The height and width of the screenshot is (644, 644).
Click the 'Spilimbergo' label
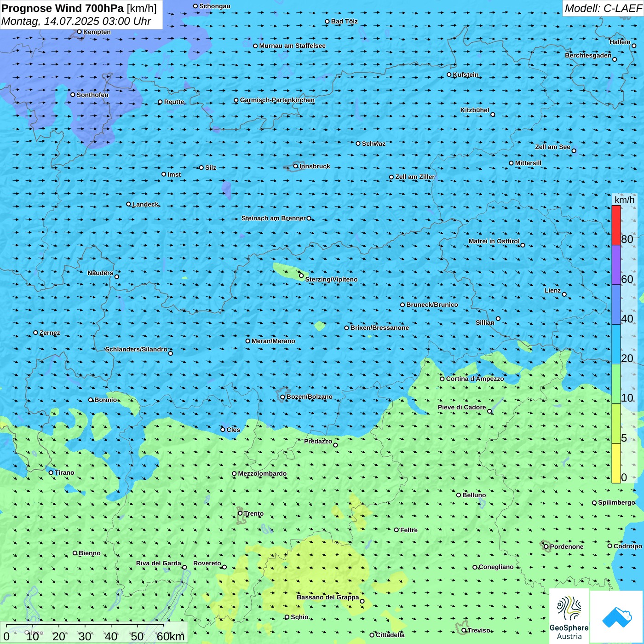click(616, 502)
